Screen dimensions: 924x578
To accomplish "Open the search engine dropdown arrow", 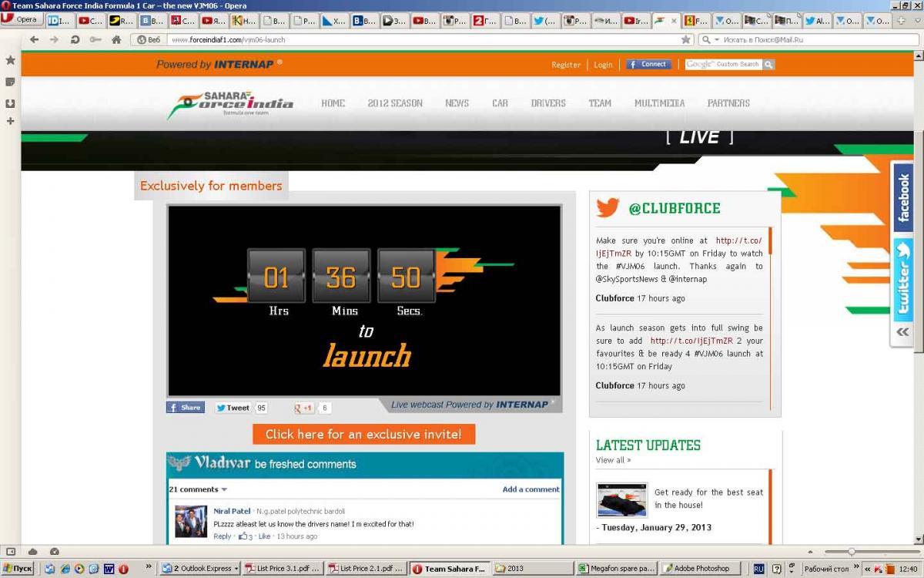I will pos(716,39).
